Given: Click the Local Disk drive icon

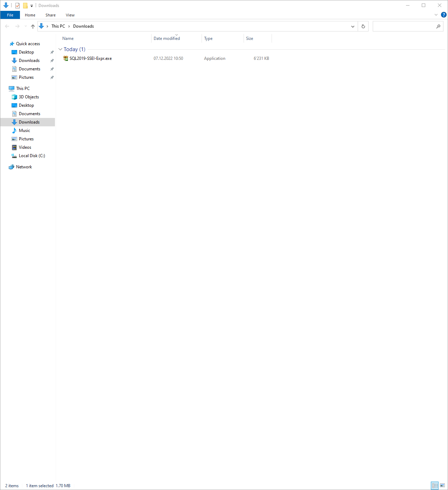Looking at the screenshot, I should point(14,156).
